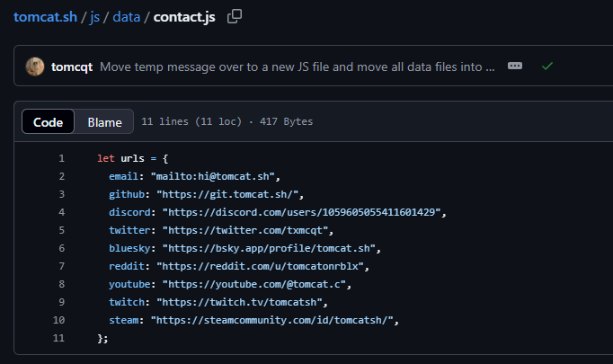This screenshot has height=364, width=613.
Task: Open the tomcat.sh repository breadcrumb
Action: (45, 16)
